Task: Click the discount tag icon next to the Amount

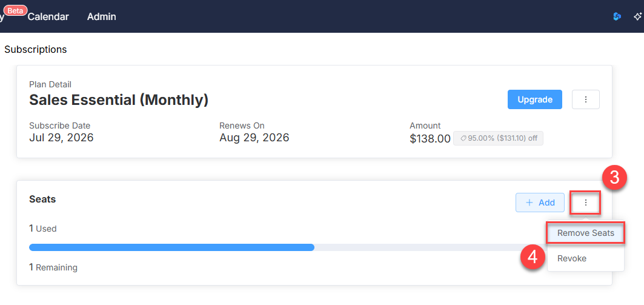Action: click(x=463, y=138)
